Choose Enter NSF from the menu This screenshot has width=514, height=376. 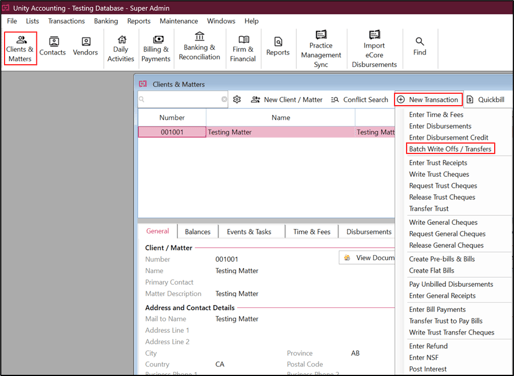(x=423, y=357)
